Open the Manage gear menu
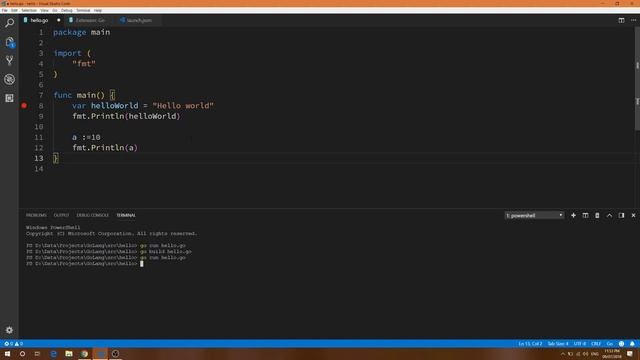This screenshot has width=640, height=360. tap(9, 330)
